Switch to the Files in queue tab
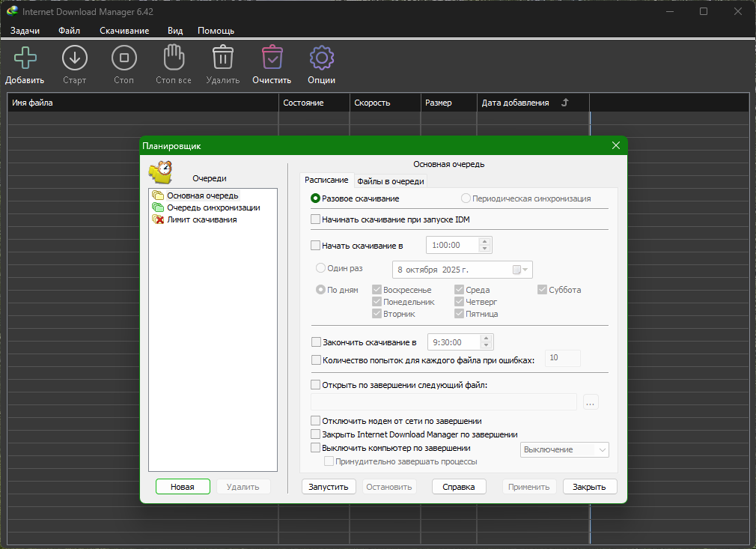The width and height of the screenshot is (756, 549). [x=390, y=181]
